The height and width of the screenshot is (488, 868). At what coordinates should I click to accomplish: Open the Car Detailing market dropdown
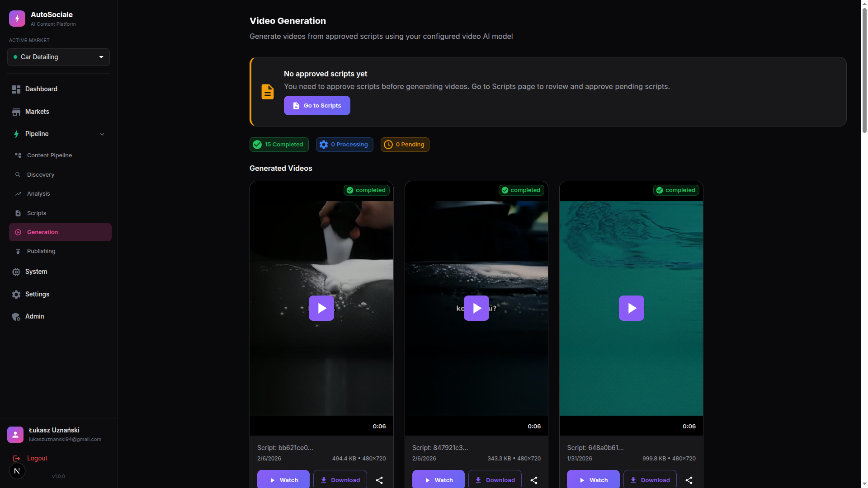tap(58, 57)
